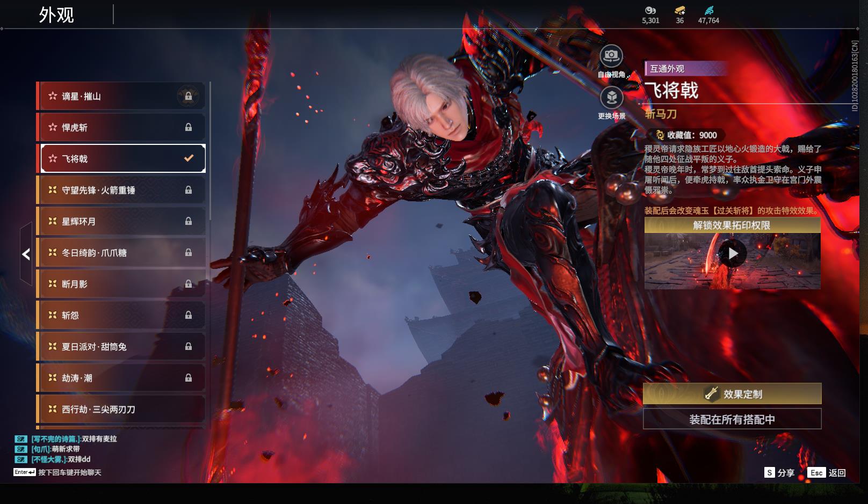This screenshot has width=868, height=504.
Task: Play the skin effect preview video
Action: click(x=733, y=253)
